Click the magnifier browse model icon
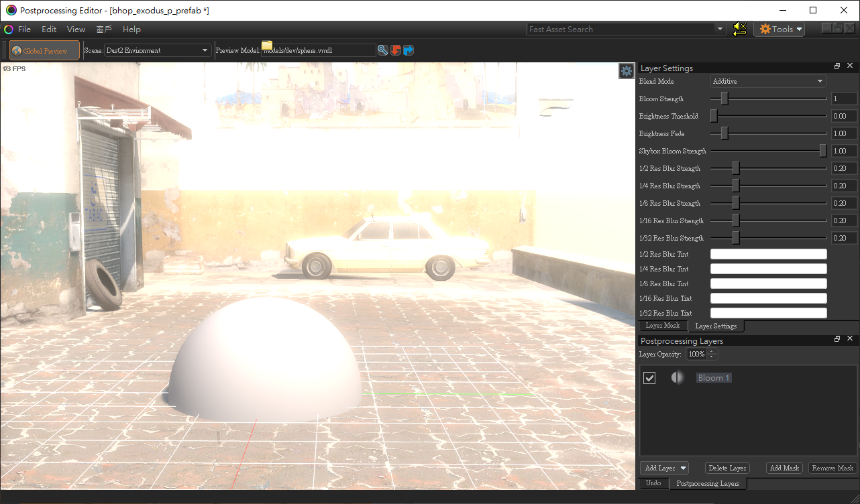This screenshot has width=860, height=504. [383, 50]
